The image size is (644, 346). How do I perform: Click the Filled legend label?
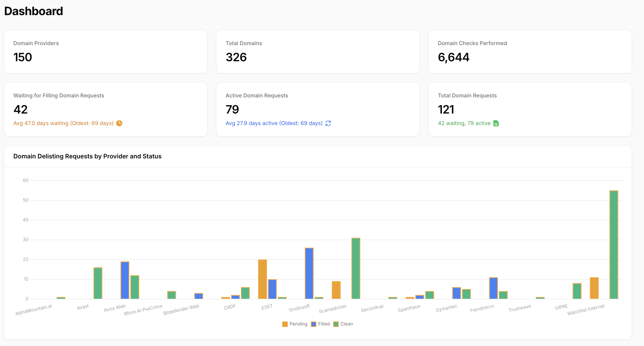point(324,324)
